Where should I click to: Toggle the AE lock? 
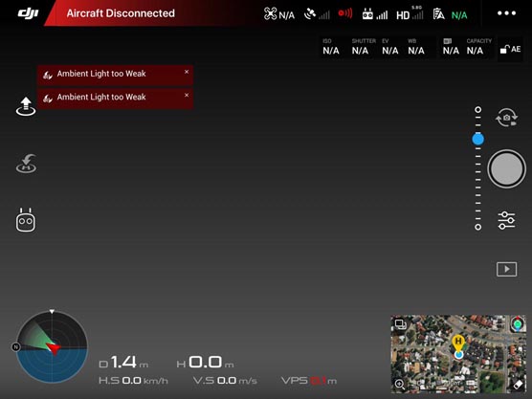tap(510, 50)
